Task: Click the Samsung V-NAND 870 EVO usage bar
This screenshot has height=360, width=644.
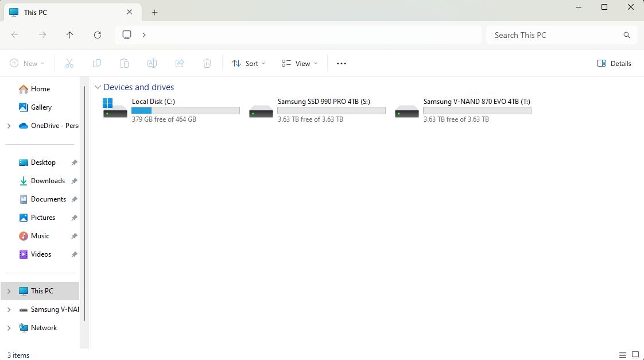Action: click(x=477, y=111)
